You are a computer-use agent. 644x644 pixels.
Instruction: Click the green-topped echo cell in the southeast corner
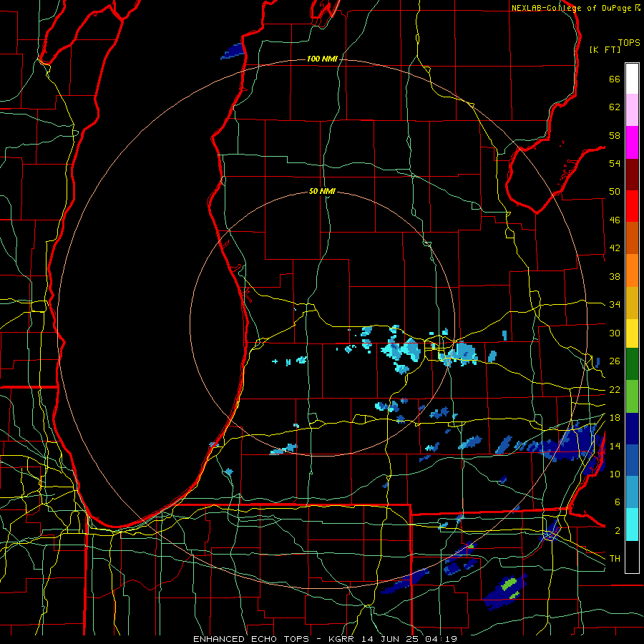(x=506, y=591)
